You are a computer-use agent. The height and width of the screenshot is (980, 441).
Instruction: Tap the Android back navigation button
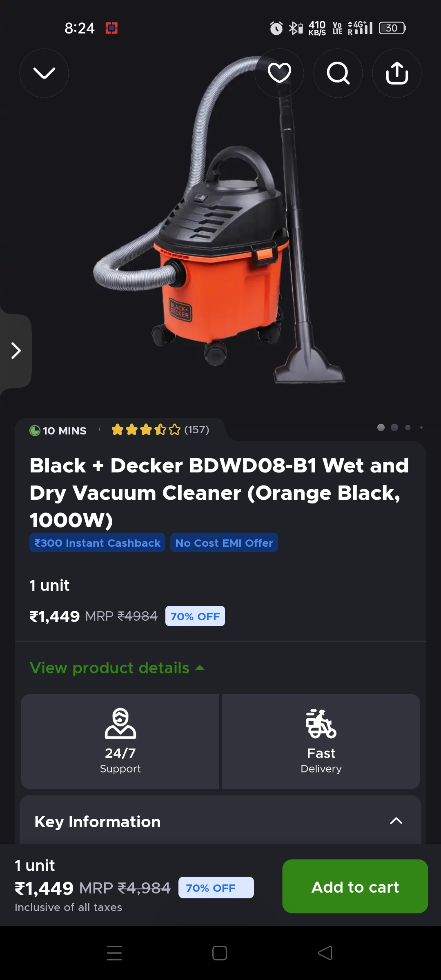pos(325,953)
